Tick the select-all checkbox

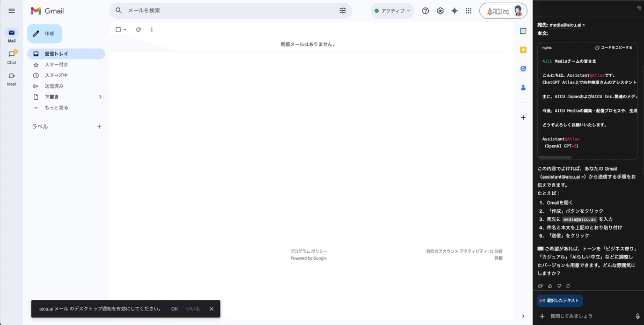click(118, 29)
